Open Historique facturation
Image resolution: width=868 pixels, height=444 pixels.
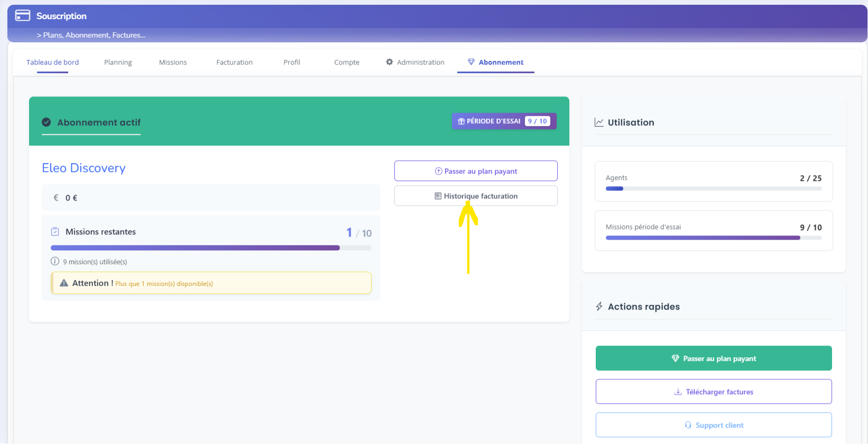click(476, 196)
